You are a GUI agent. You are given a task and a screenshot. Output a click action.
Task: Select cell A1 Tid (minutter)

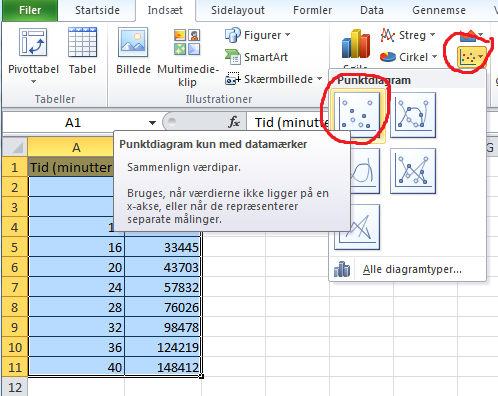pos(71,167)
